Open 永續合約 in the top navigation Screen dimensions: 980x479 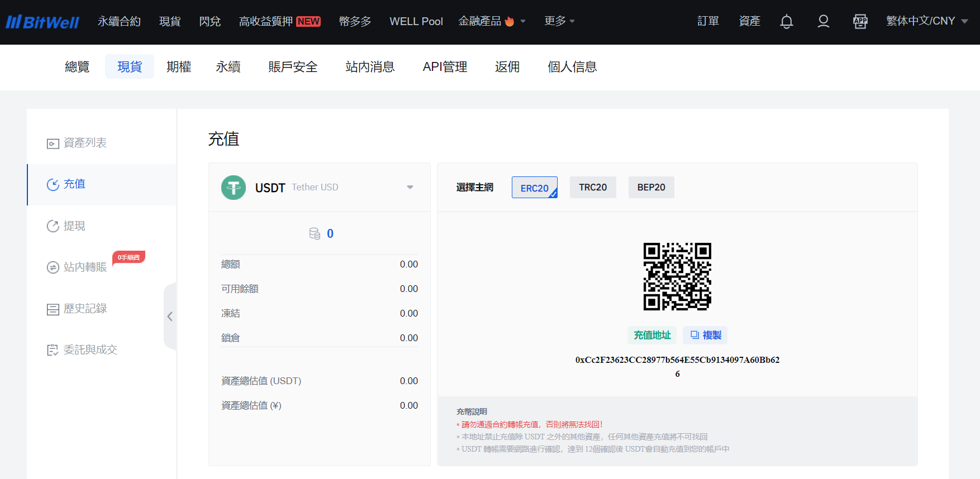coord(119,21)
